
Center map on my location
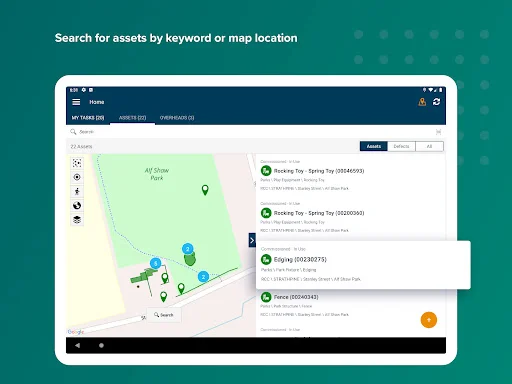point(77,177)
